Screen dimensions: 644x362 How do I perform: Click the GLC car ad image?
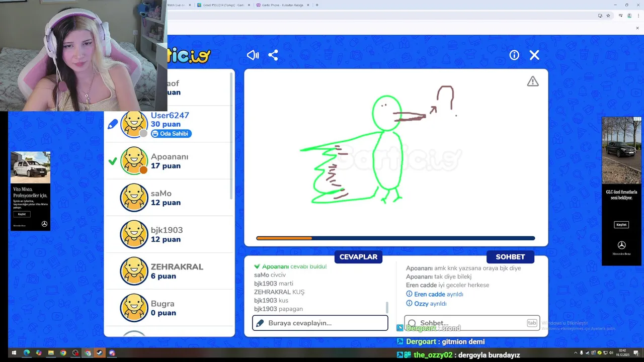[621, 151]
